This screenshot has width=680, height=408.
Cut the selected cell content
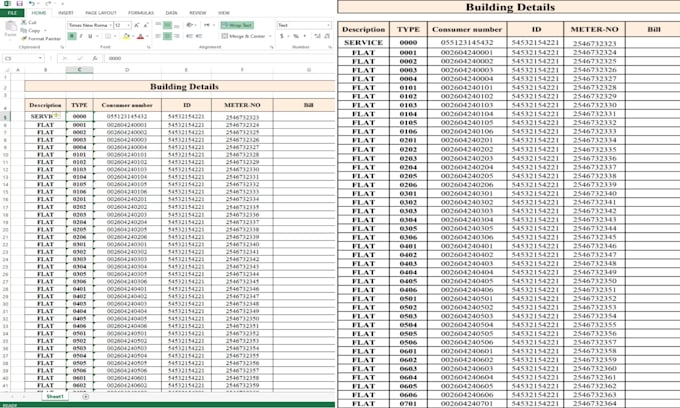tap(29, 22)
